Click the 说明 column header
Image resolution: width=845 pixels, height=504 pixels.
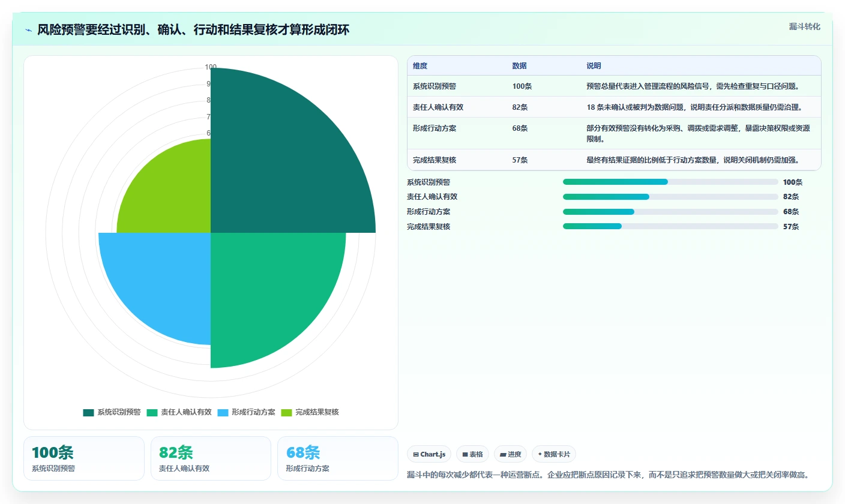pyautogui.click(x=594, y=66)
